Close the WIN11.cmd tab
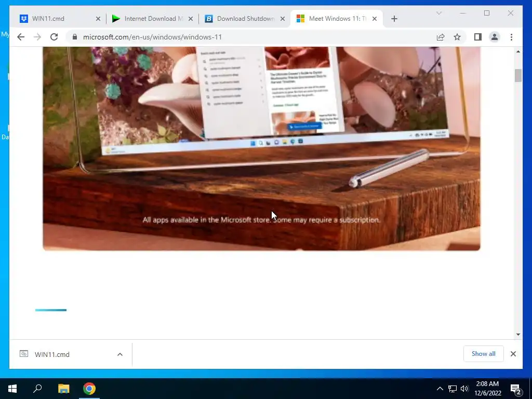The height and width of the screenshot is (399, 532). pos(98,19)
